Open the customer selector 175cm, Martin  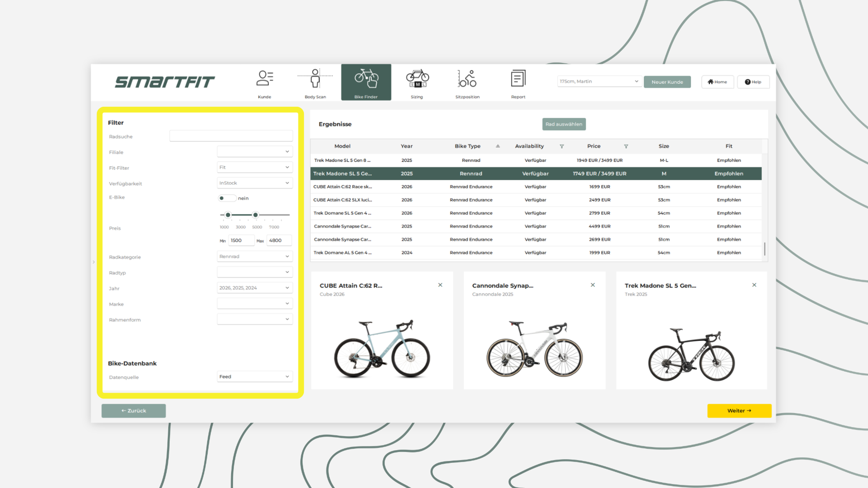[x=599, y=82]
